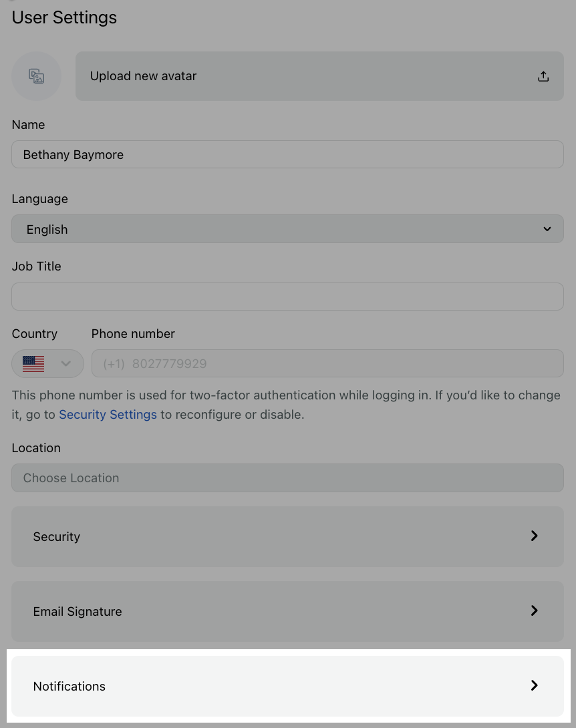This screenshot has height=728, width=576.
Task: Expand the Country code selector
Action: [47, 363]
